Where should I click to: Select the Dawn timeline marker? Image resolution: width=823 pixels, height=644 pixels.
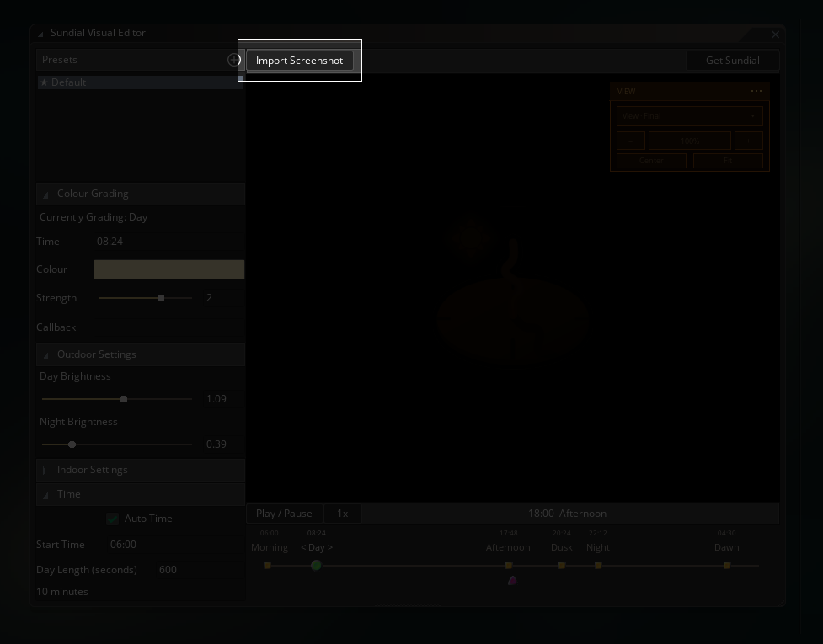(x=727, y=566)
